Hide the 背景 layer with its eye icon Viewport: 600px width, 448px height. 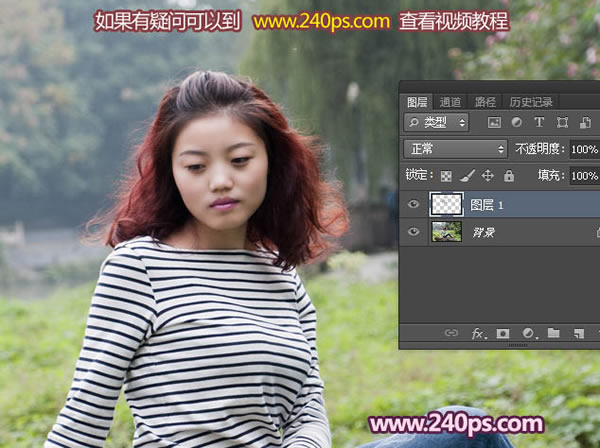(414, 231)
